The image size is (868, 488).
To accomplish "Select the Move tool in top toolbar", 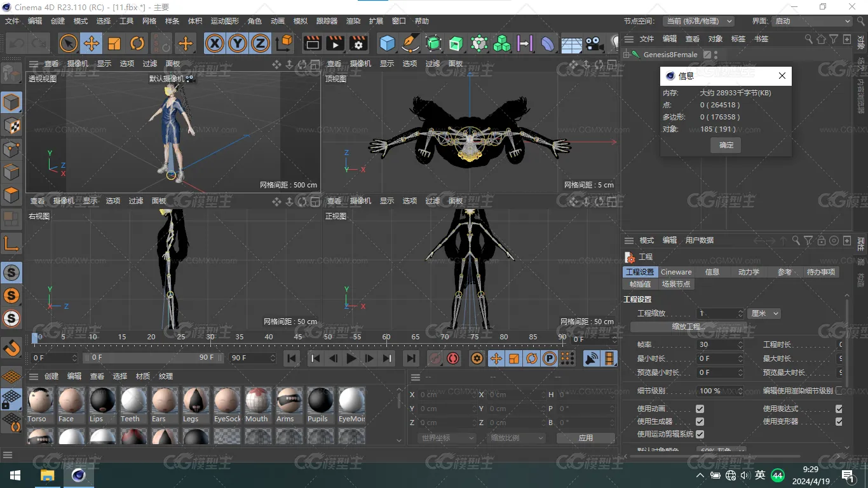I will (92, 43).
